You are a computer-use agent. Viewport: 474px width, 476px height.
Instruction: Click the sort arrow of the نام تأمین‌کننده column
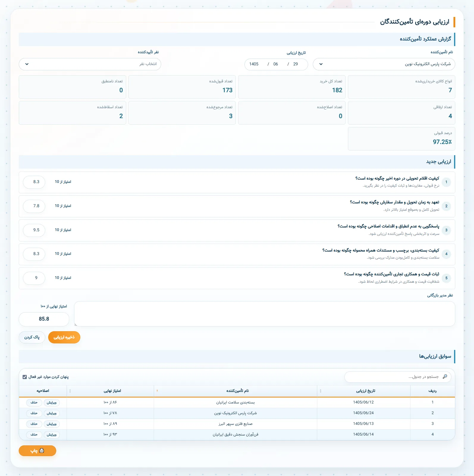[x=157, y=391]
